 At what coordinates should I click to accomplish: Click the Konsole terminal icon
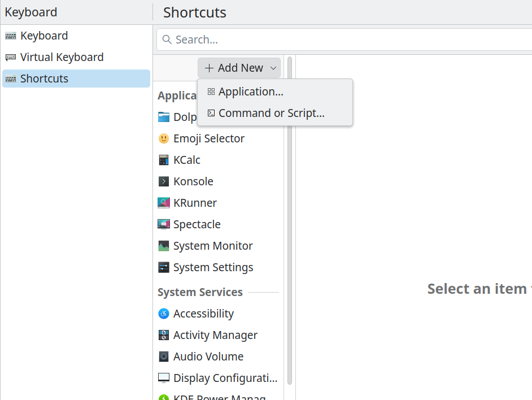click(164, 181)
